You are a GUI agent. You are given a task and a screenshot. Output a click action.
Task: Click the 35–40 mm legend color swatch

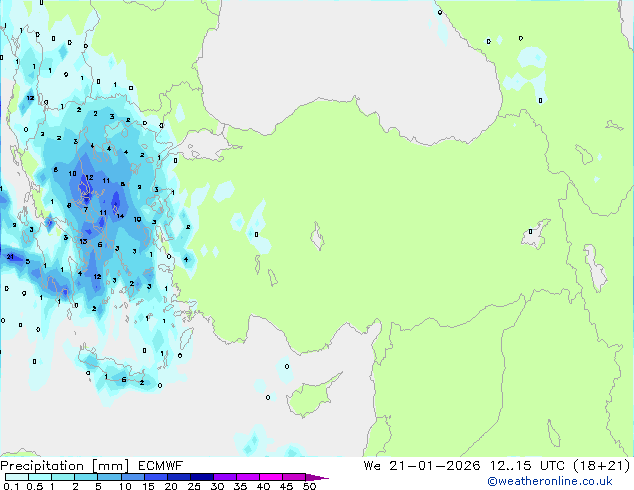click(247, 477)
